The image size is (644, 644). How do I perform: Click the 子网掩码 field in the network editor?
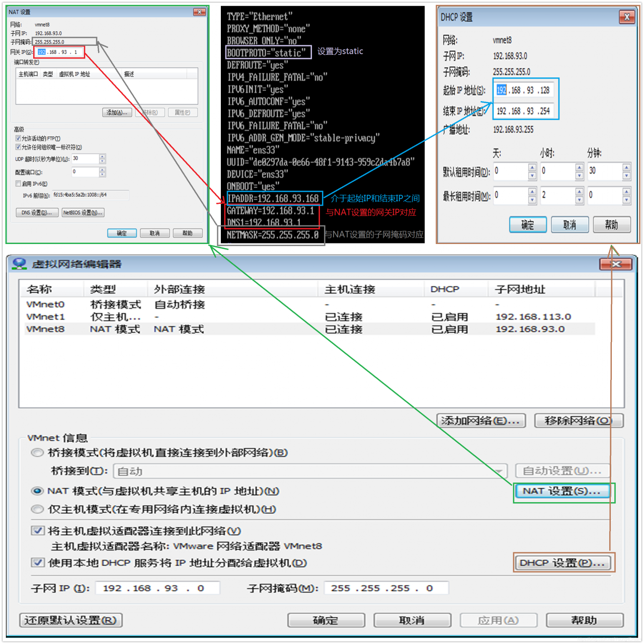click(x=386, y=588)
